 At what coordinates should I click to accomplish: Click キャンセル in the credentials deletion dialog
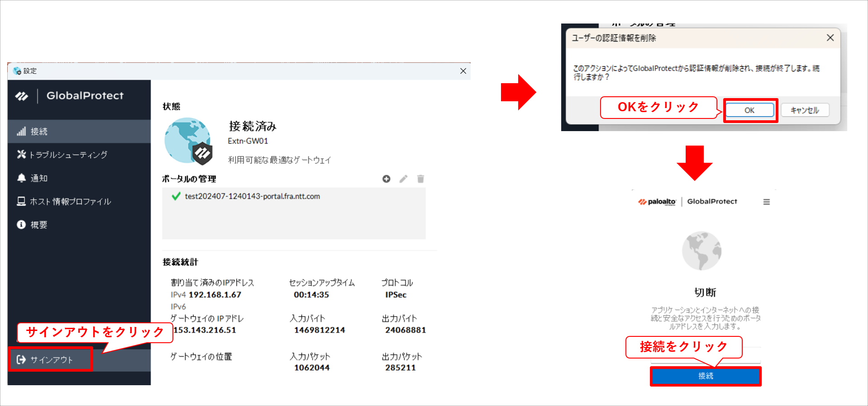click(x=805, y=110)
